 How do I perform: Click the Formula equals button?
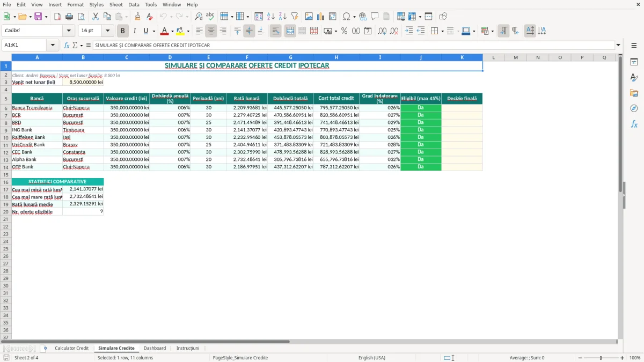pyautogui.click(x=89, y=45)
